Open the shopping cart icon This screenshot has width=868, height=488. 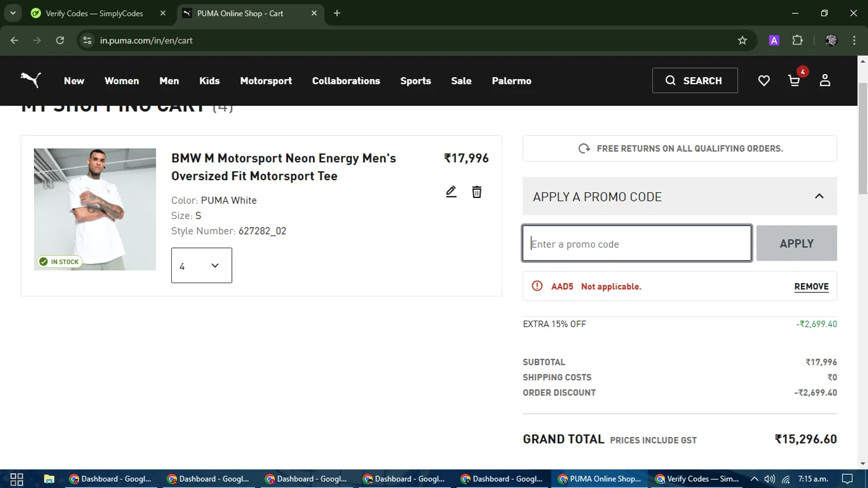794,80
